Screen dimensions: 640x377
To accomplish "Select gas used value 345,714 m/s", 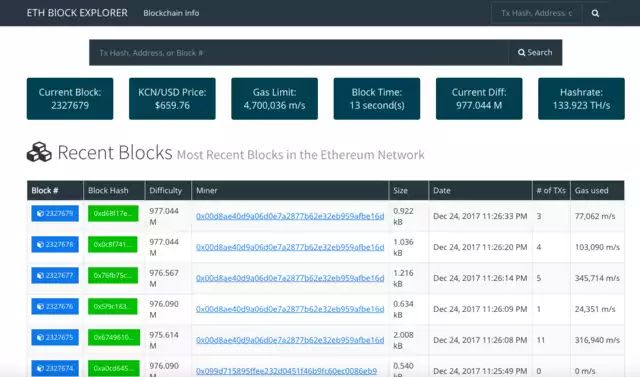I will (597, 278).
